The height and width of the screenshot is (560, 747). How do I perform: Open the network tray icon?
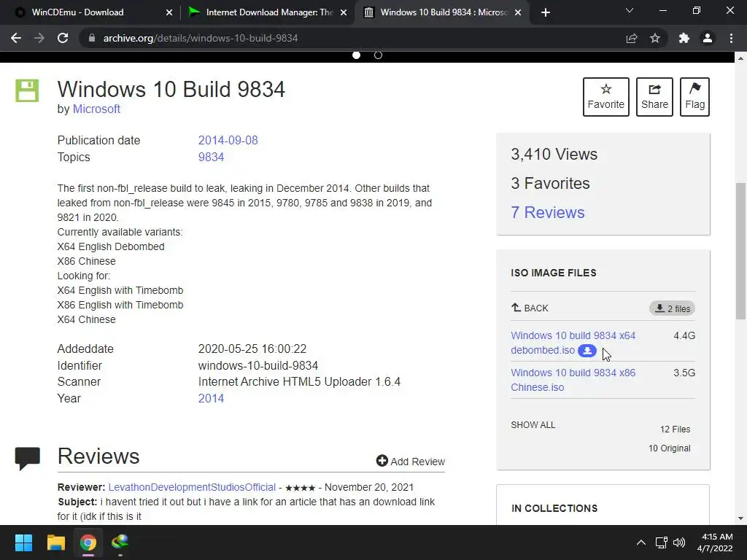[661, 542]
